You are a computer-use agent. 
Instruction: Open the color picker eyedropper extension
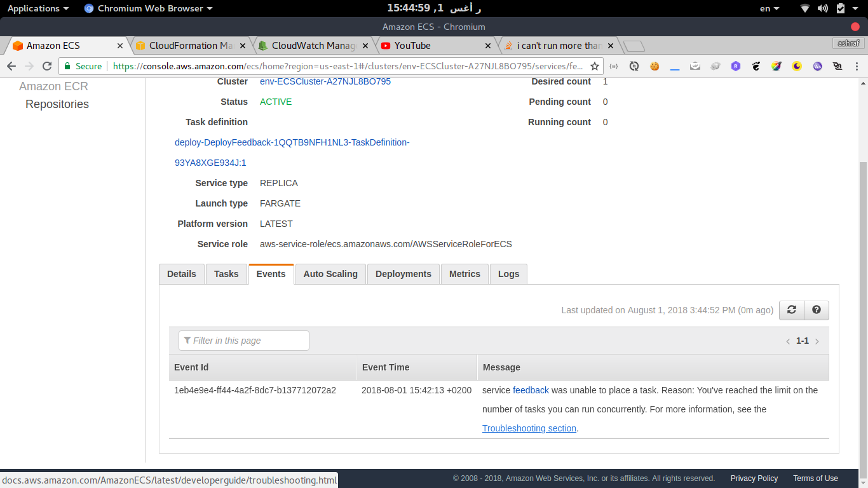click(x=776, y=66)
